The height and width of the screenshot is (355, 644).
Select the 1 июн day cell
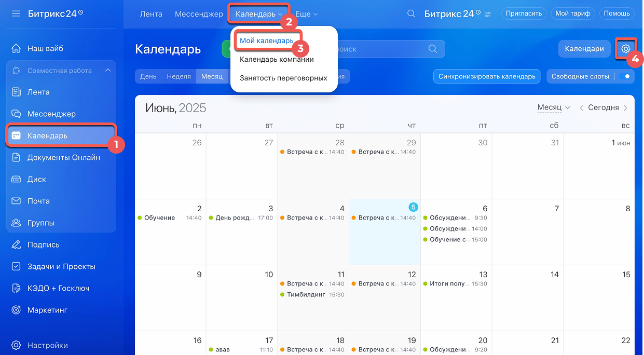(x=599, y=166)
